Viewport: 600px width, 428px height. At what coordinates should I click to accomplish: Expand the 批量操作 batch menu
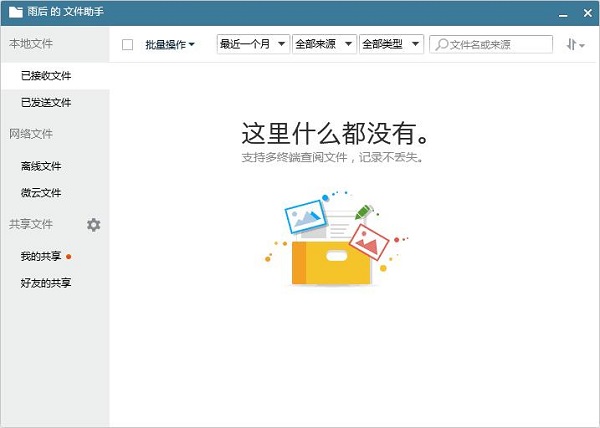click(169, 45)
